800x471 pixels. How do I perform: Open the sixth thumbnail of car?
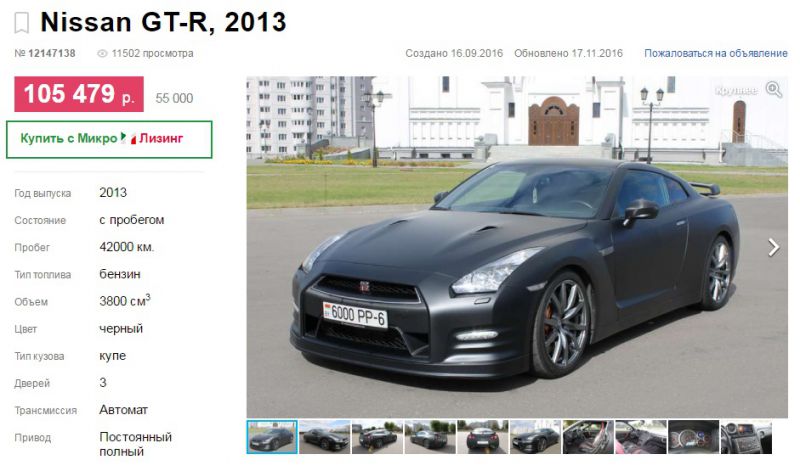[x=535, y=437]
